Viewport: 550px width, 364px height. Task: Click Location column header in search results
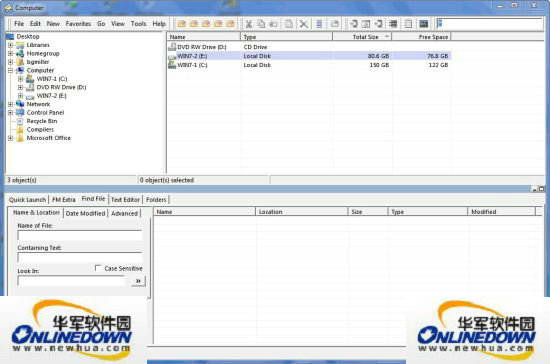302,212
